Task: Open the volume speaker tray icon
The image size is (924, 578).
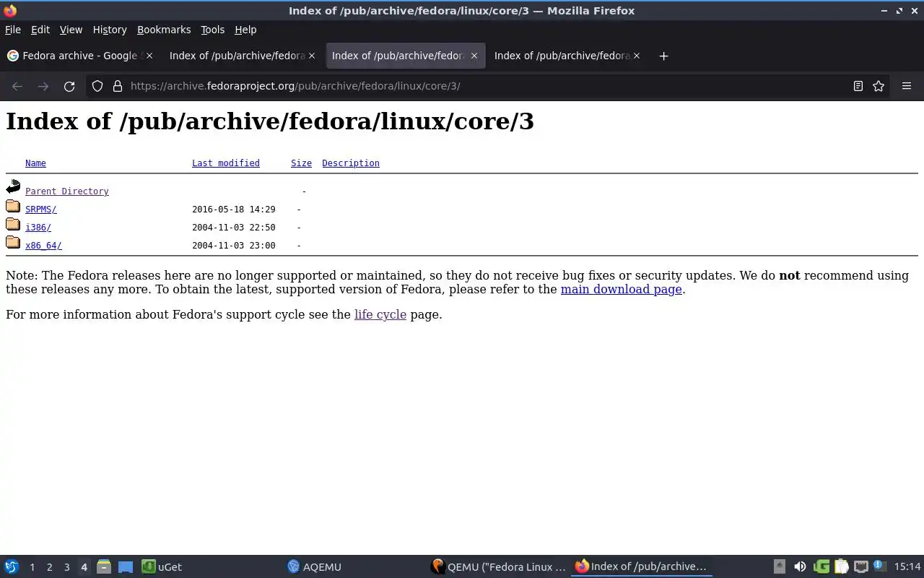Action: [x=800, y=566]
